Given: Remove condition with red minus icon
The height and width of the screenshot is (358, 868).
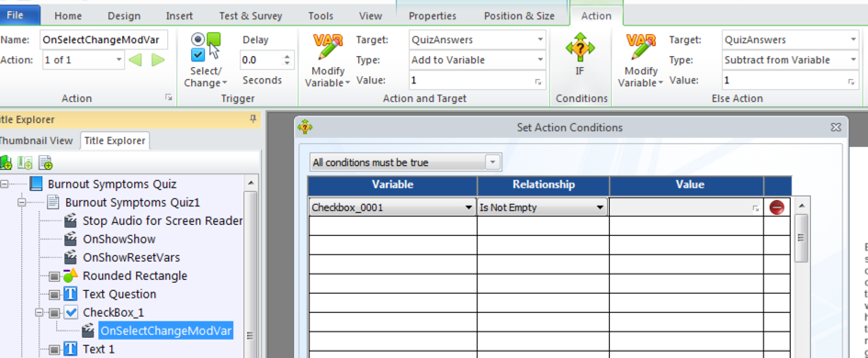Looking at the screenshot, I should point(777,208).
